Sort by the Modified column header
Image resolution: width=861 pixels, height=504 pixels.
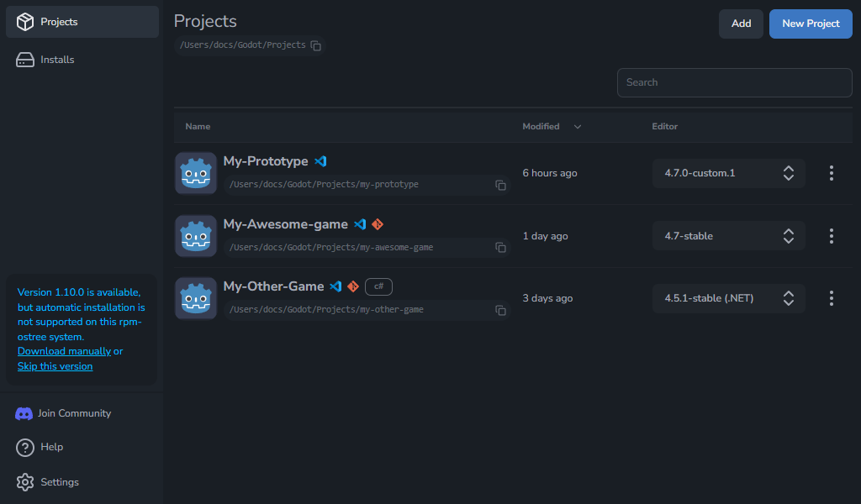click(x=541, y=126)
